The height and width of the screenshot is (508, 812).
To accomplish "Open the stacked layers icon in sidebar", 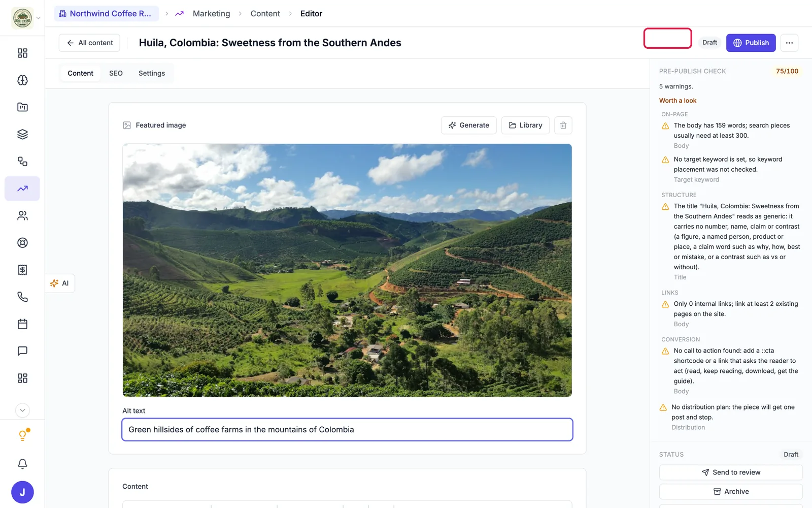I will point(22,134).
